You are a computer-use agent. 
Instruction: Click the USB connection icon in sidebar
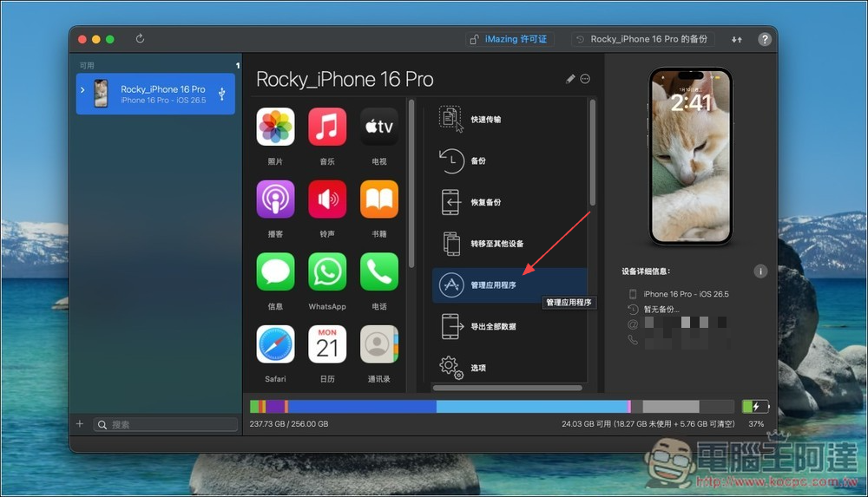tap(222, 94)
